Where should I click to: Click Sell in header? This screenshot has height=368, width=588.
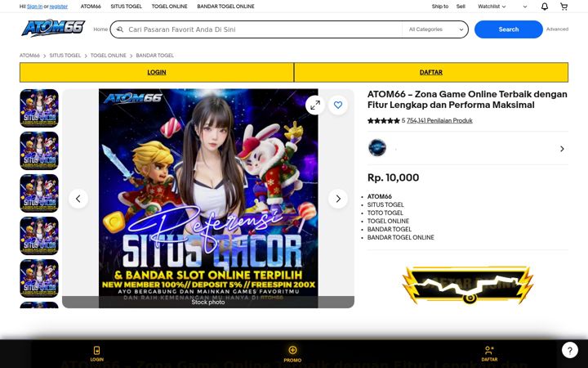point(461,7)
